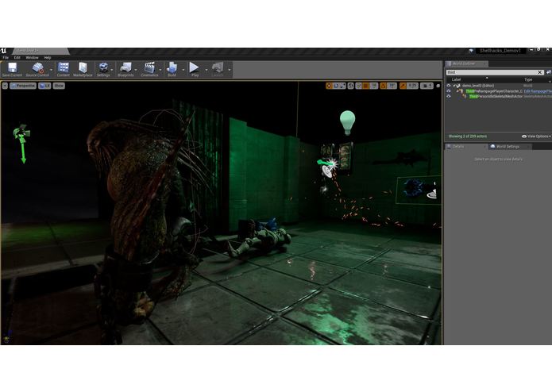This screenshot has width=552, height=392.
Task: Switch to the Details tab
Action: [x=465, y=147]
